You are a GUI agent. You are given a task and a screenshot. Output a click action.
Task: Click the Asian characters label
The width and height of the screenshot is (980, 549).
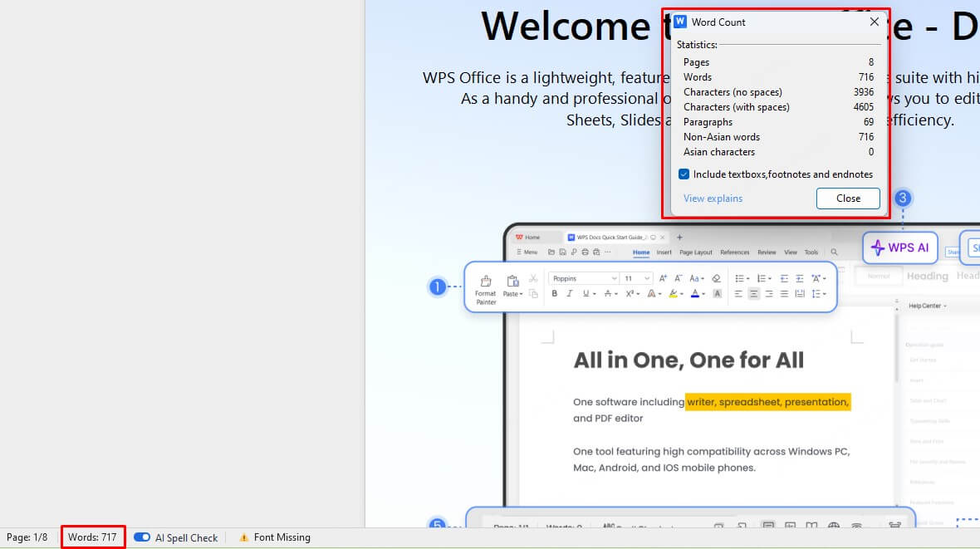(718, 152)
